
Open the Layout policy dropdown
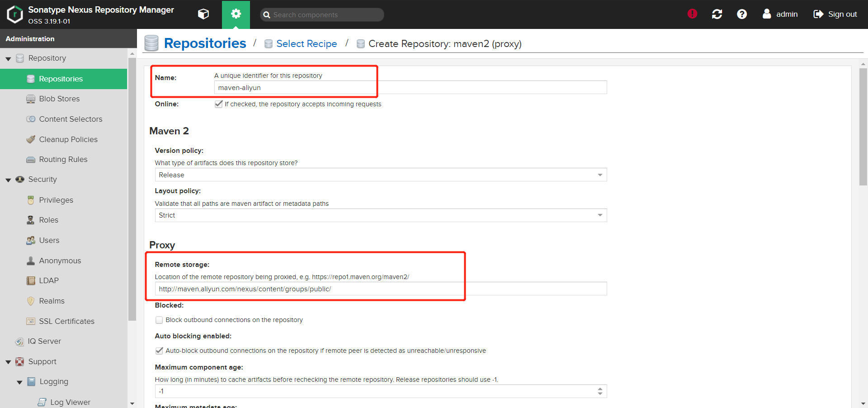click(600, 215)
